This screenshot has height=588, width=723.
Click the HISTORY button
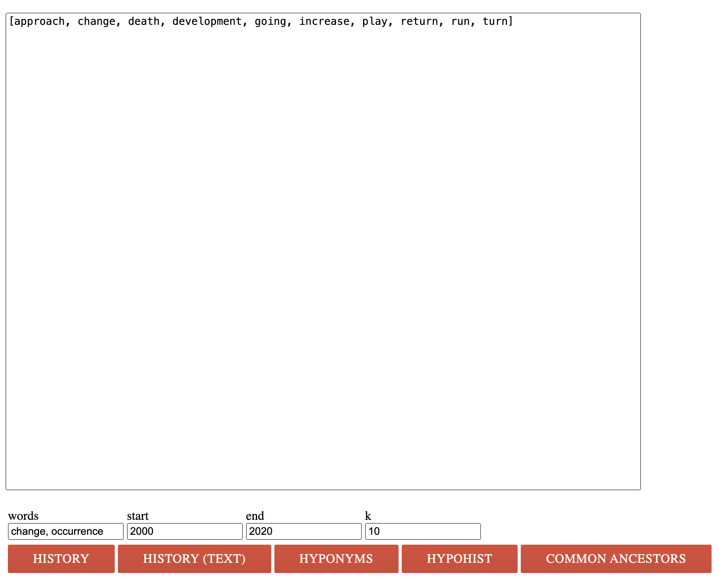tap(61, 558)
